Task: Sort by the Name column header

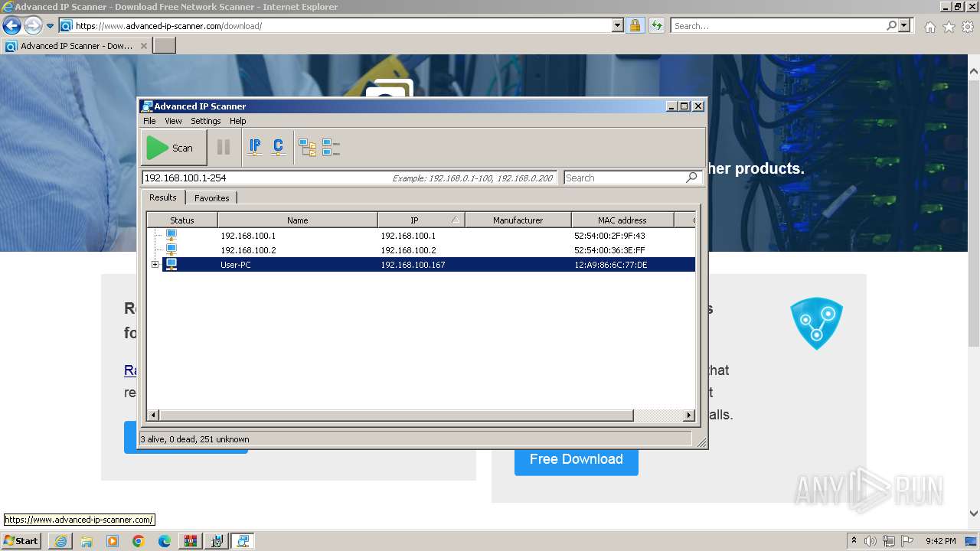Action: click(298, 220)
